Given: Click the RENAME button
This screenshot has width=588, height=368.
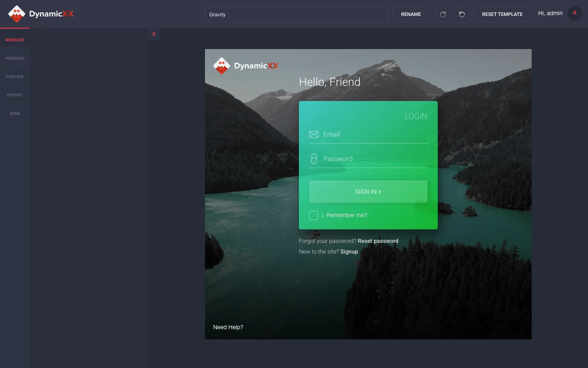Looking at the screenshot, I should [x=411, y=14].
